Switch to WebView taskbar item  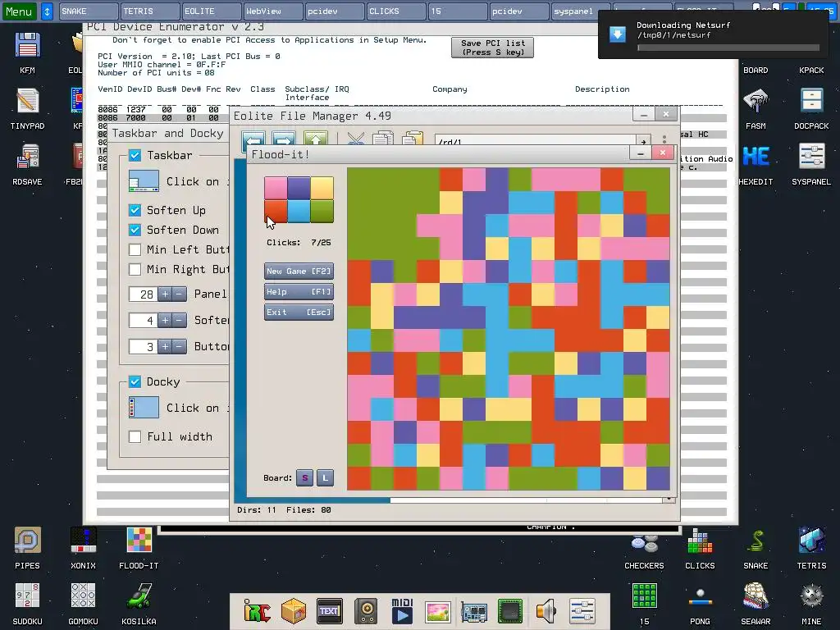click(272, 11)
